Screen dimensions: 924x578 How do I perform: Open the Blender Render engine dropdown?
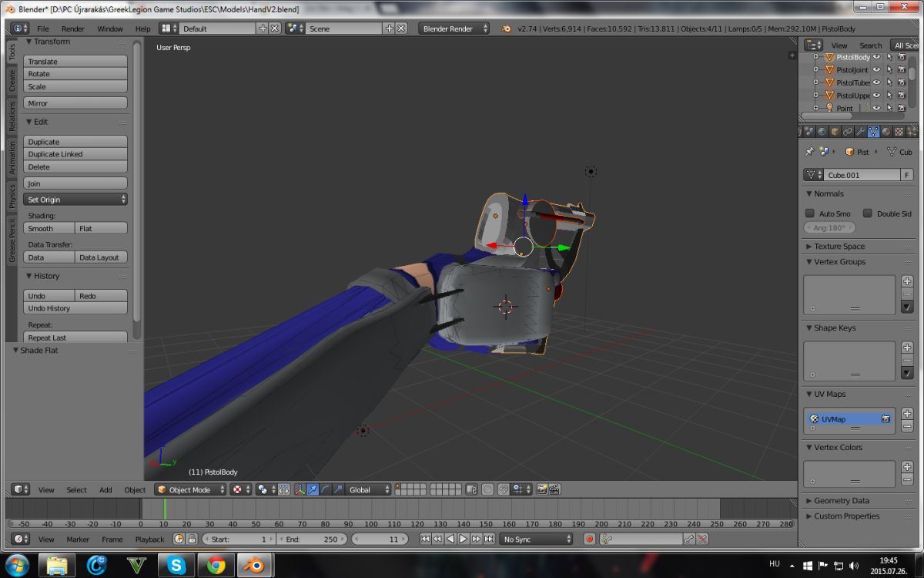(454, 29)
